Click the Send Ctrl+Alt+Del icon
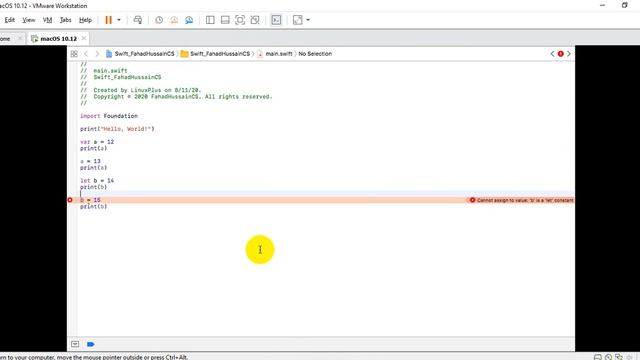Image resolution: width=640 pixels, height=360 pixels. click(x=138, y=20)
